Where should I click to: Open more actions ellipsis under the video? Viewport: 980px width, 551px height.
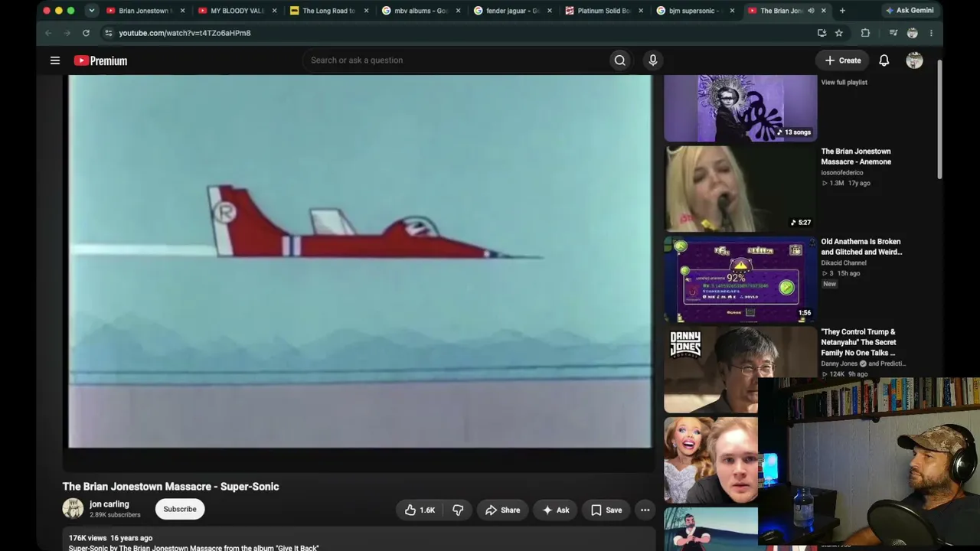645,510
